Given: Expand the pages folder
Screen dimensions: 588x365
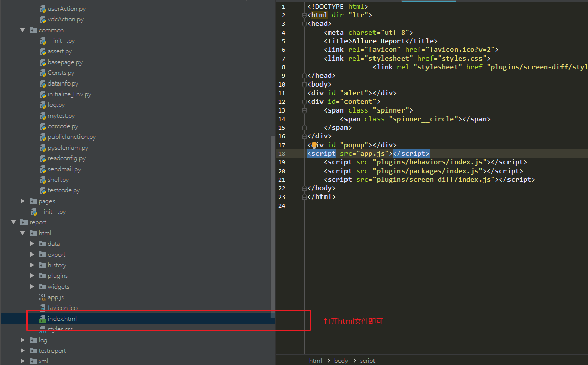Looking at the screenshot, I should tap(22, 201).
